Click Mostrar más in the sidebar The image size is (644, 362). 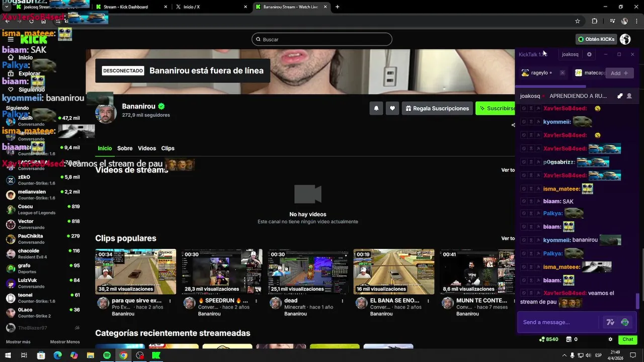18,342
